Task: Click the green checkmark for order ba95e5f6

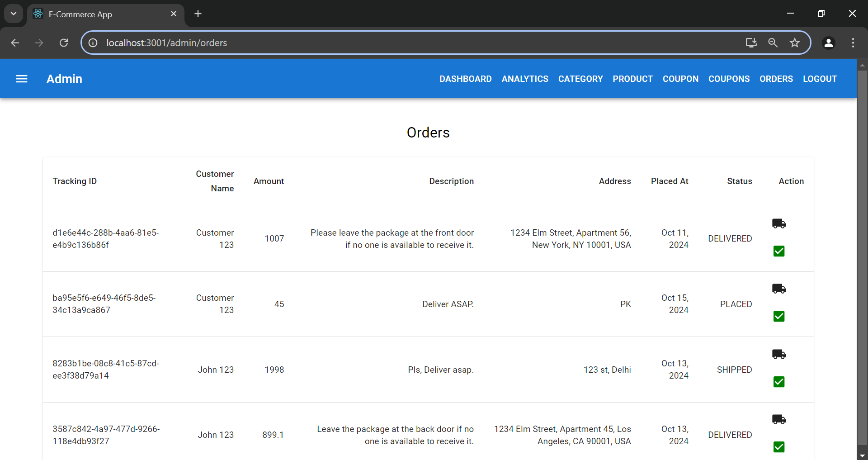Action: (x=778, y=316)
